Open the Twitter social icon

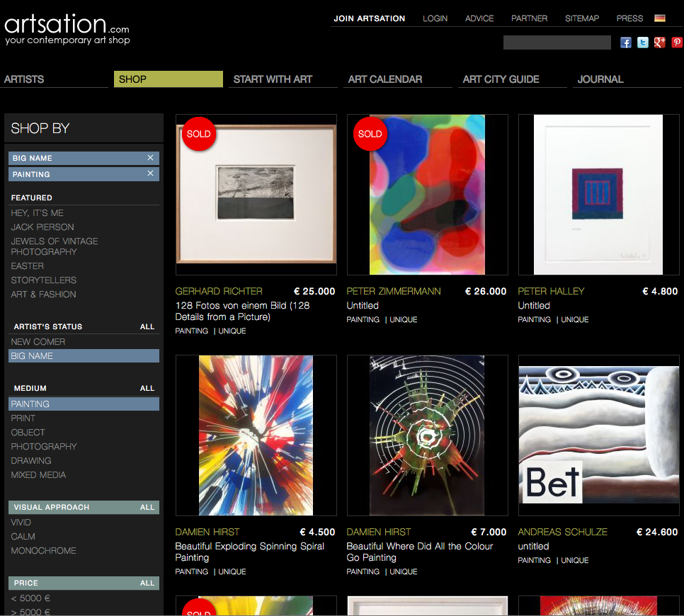642,42
